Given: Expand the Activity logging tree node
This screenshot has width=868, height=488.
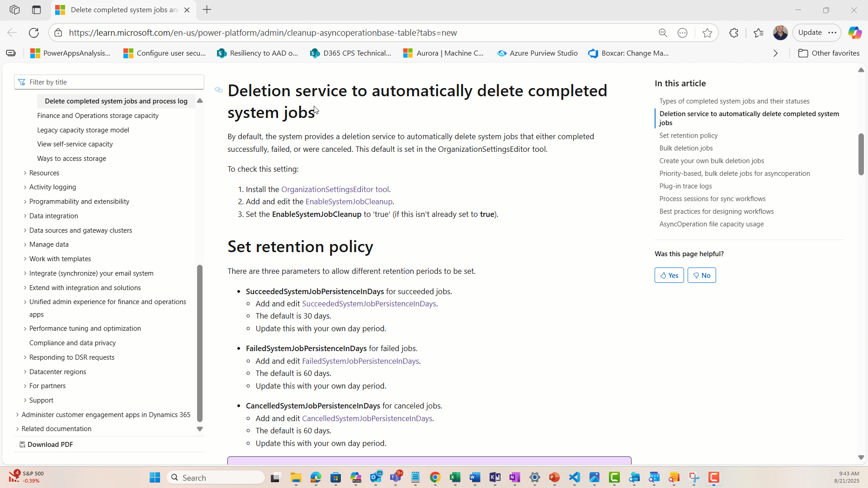Looking at the screenshot, I should [x=25, y=187].
